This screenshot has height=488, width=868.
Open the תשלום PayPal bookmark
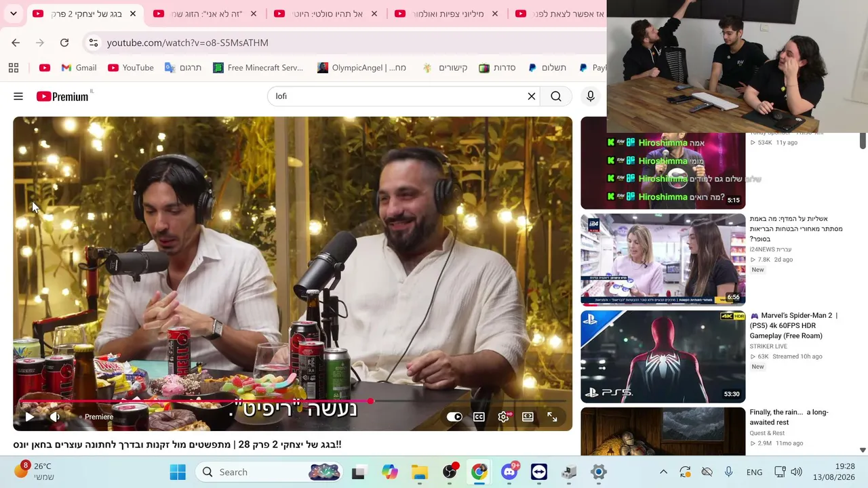(x=547, y=68)
